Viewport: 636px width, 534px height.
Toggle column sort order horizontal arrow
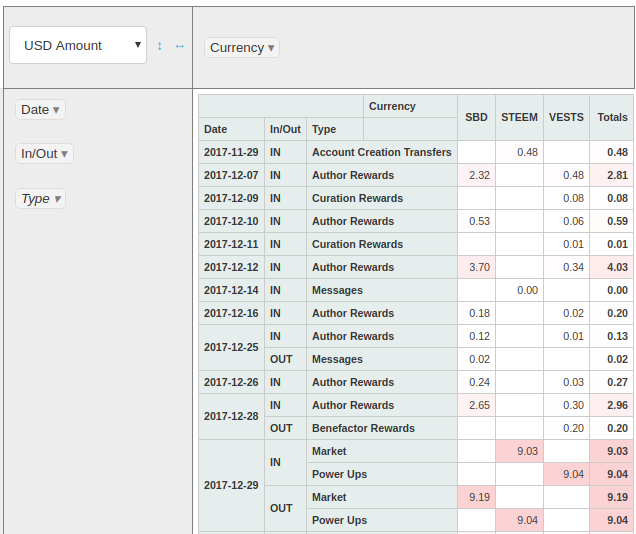click(180, 46)
